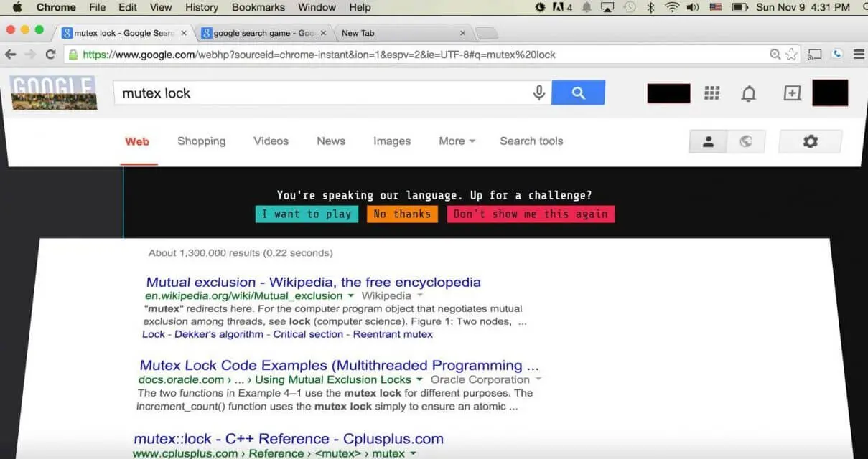Open the Google apps grid
This screenshot has width=868, height=459.
pyautogui.click(x=711, y=93)
